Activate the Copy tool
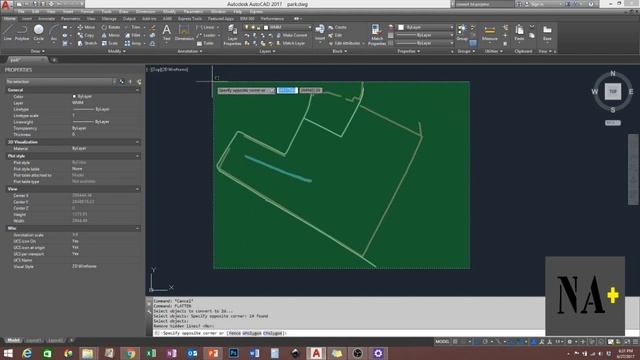Viewport: 640px width, 360px height. (86, 35)
